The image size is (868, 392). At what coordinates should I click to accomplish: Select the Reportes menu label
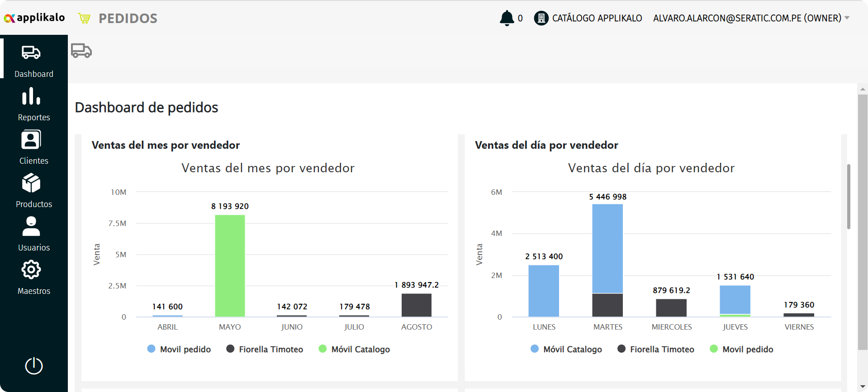point(34,117)
